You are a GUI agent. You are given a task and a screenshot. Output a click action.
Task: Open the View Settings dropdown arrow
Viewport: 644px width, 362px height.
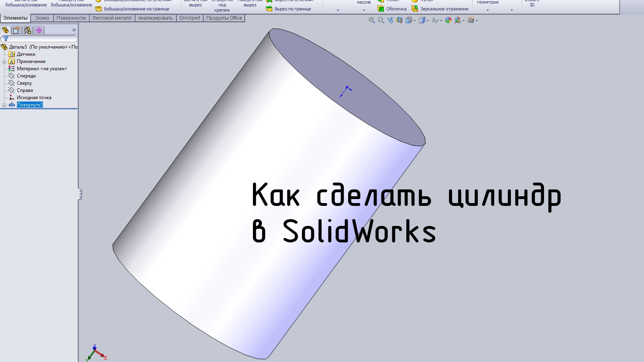coord(477,20)
